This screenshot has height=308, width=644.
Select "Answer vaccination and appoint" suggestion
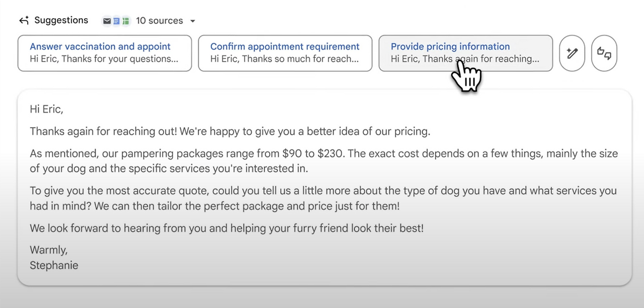(105, 53)
